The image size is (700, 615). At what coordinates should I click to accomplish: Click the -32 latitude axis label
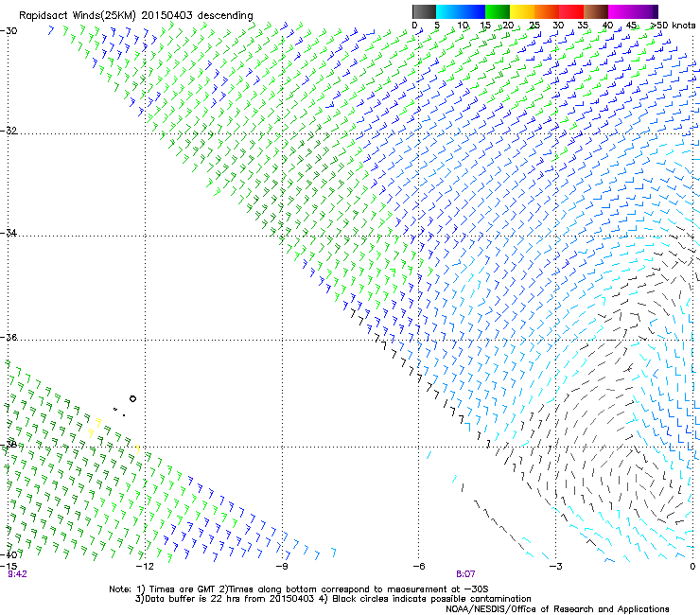pos(9,131)
